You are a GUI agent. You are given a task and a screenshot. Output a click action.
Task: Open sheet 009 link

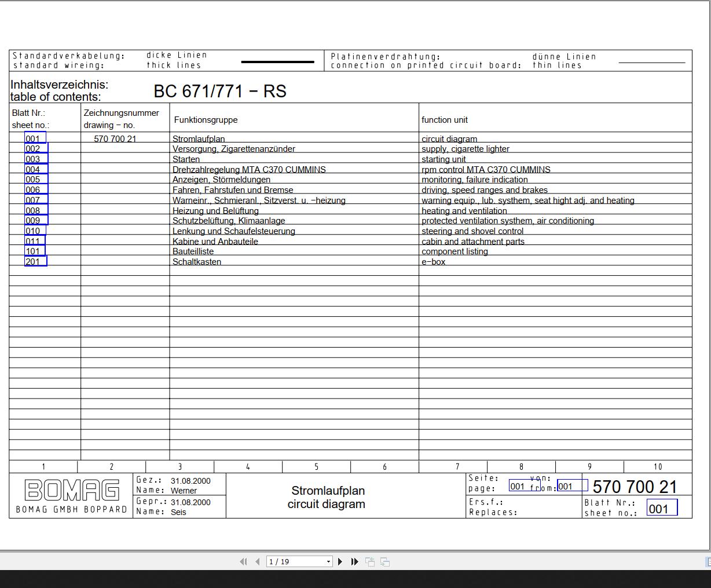(x=36, y=220)
